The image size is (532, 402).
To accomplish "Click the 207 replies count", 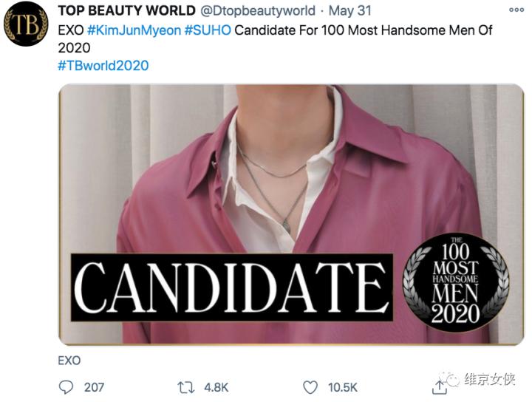I will 94,386.
